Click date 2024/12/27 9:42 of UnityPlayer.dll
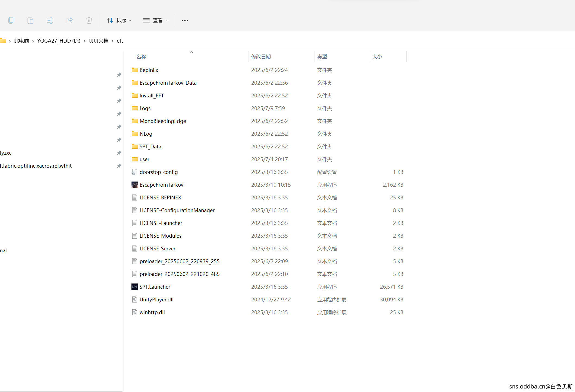The height and width of the screenshot is (392, 575). click(271, 299)
